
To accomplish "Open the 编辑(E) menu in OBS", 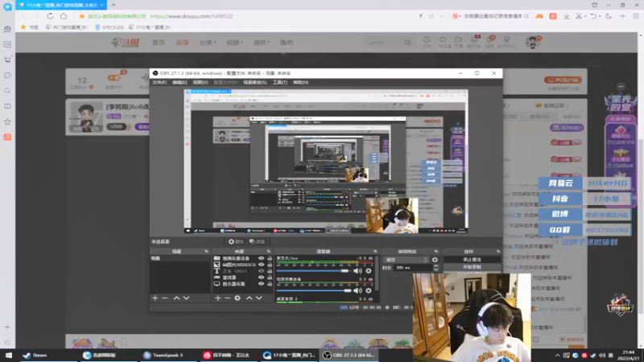I will (x=180, y=83).
